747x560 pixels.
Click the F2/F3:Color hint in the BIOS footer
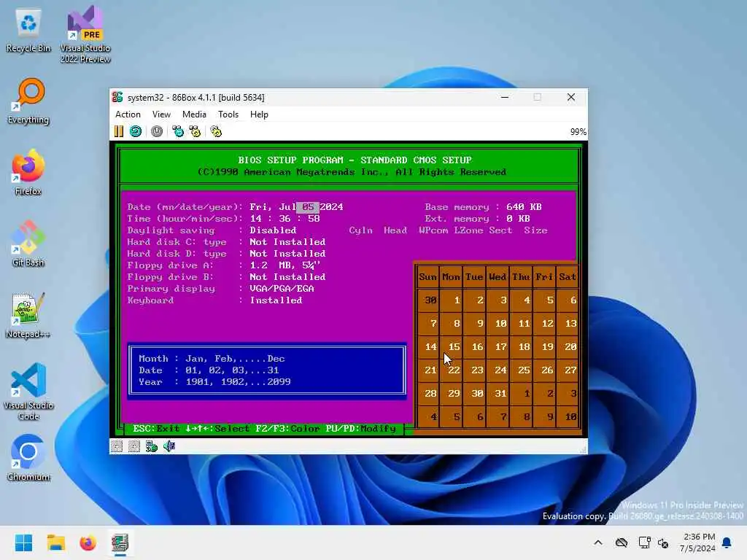pos(287,429)
